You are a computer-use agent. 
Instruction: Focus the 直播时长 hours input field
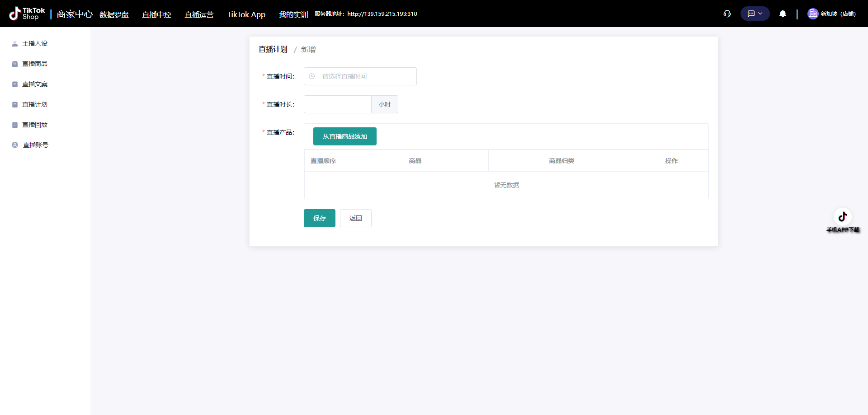pyautogui.click(x=337, y=104)
